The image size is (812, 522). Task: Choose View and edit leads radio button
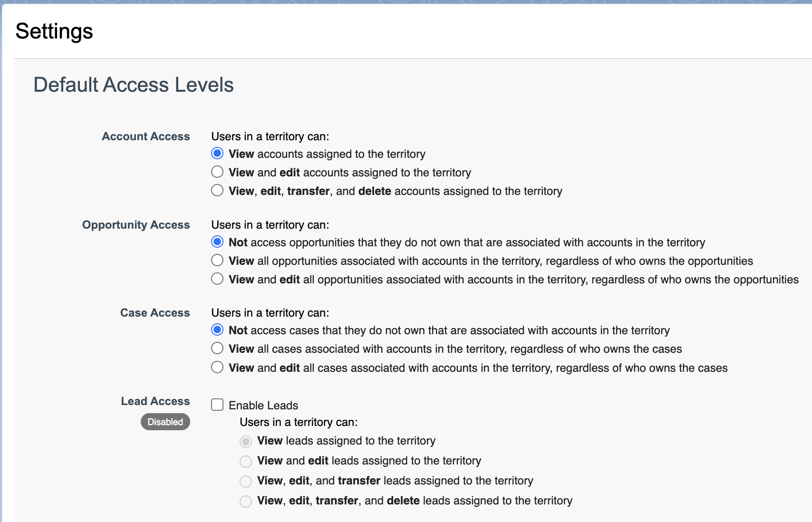(x=246, y=462)
